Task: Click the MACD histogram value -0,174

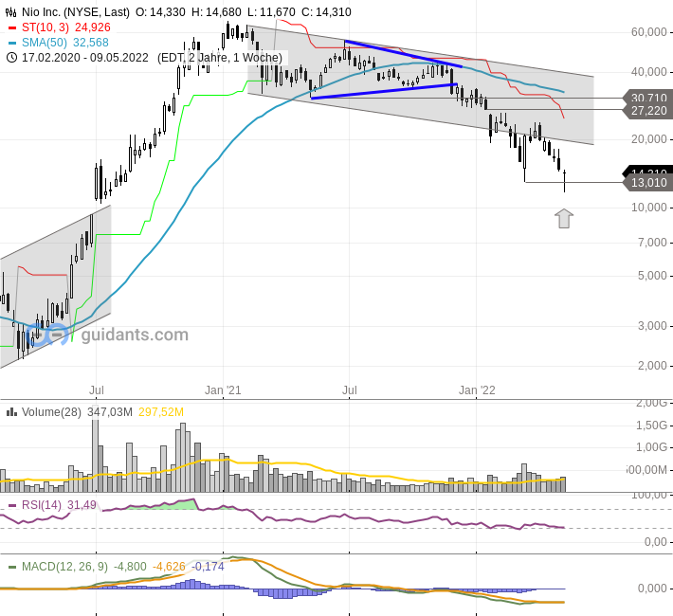Action: pyautogui.click(x=208, y=567)
